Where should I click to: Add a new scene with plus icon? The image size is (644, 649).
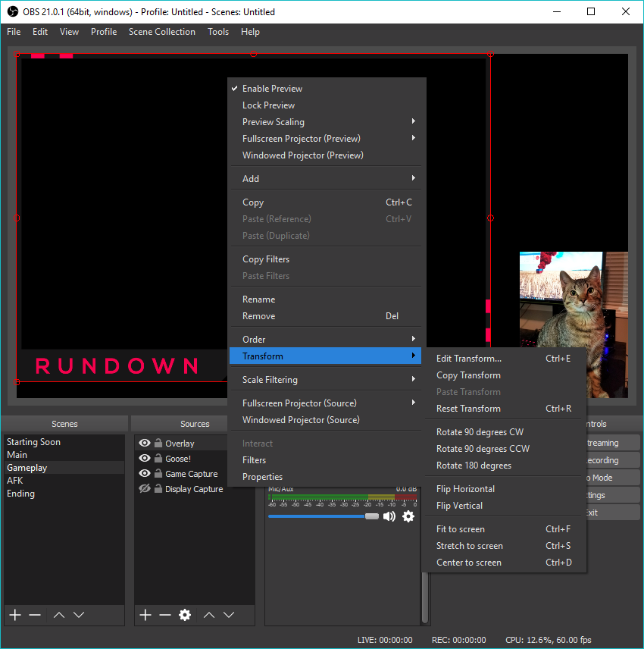15,615
